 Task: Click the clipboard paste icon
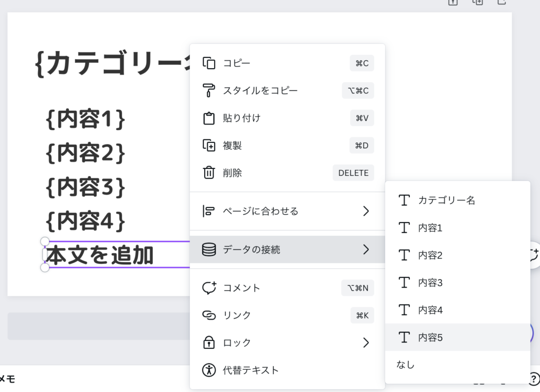(209, 118)
